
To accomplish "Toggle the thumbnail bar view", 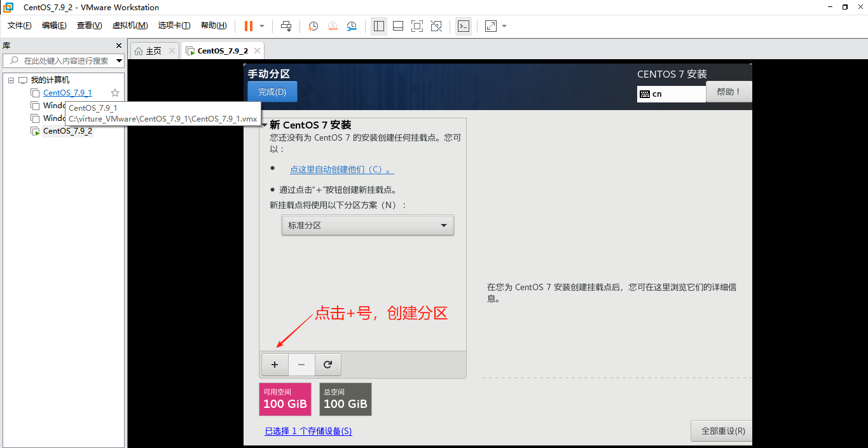I will click(x=398, y=26).
